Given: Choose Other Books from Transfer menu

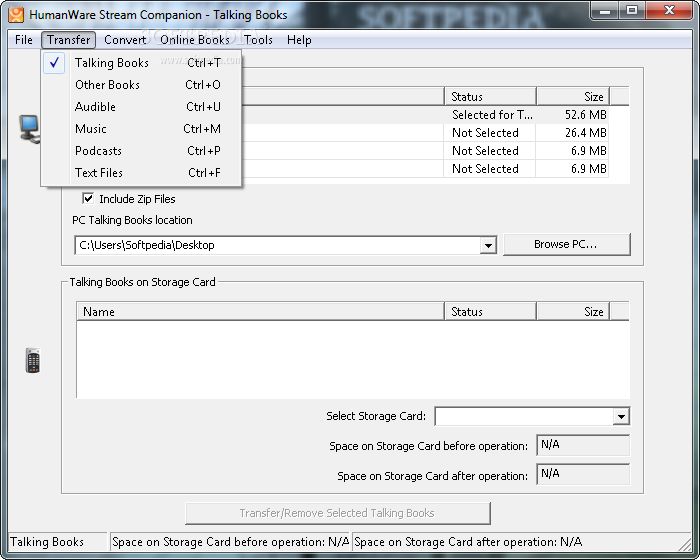Looking at the screenshot, I should 142,85.
